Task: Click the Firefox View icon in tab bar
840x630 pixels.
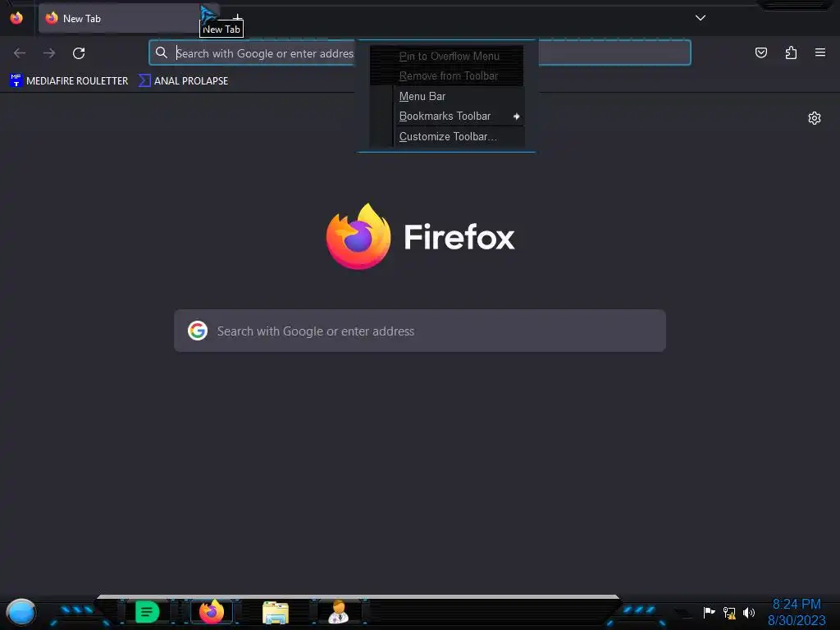Action: (16, 18)
